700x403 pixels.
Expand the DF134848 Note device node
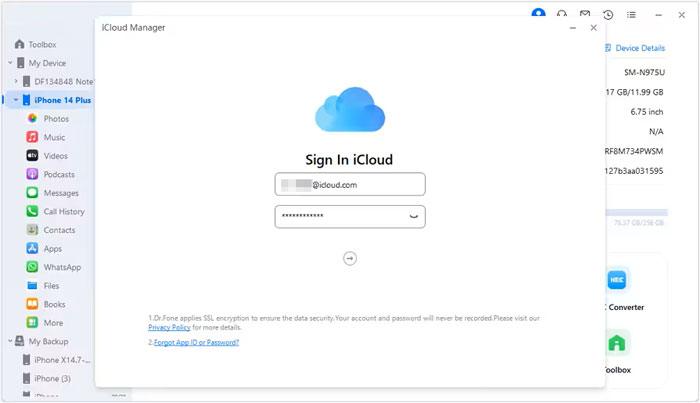tap(16, 81)
